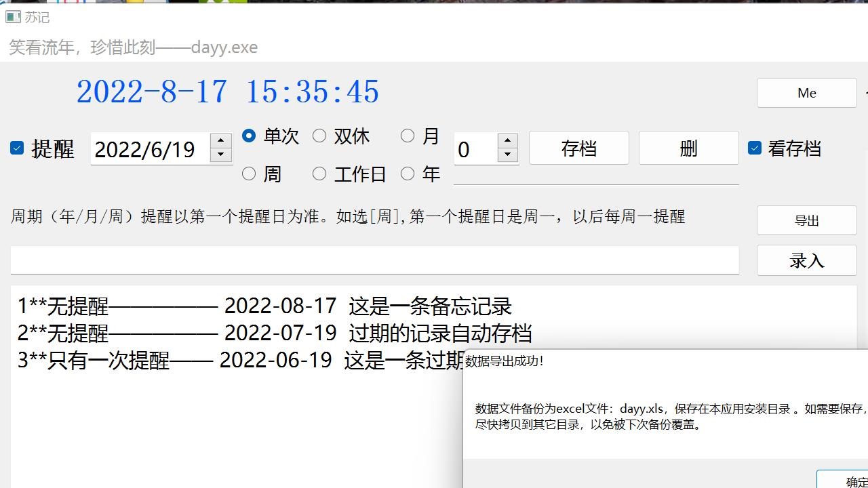The height and width of the screenshot is (488, 868).
Task: Select the 周 weekly reminder option
Action: (x=249, y=174)
